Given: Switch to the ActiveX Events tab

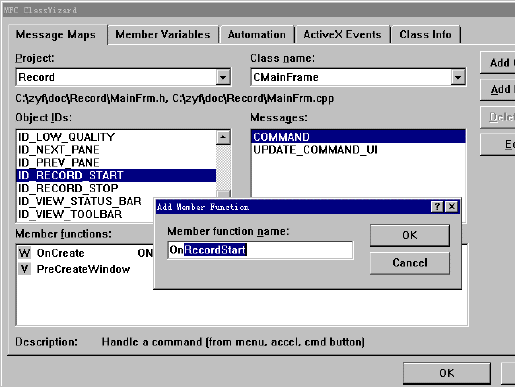Looking at the screenshot, I should 342,35.
